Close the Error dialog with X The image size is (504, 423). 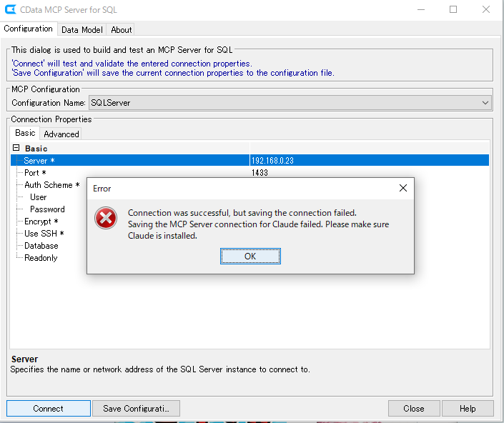403,188
